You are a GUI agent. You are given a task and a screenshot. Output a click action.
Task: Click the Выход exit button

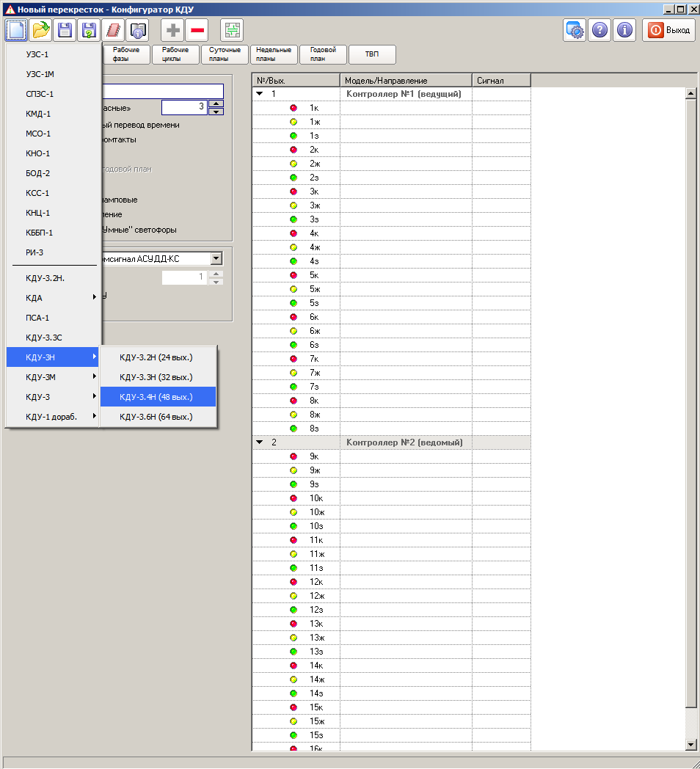[668, 30]
